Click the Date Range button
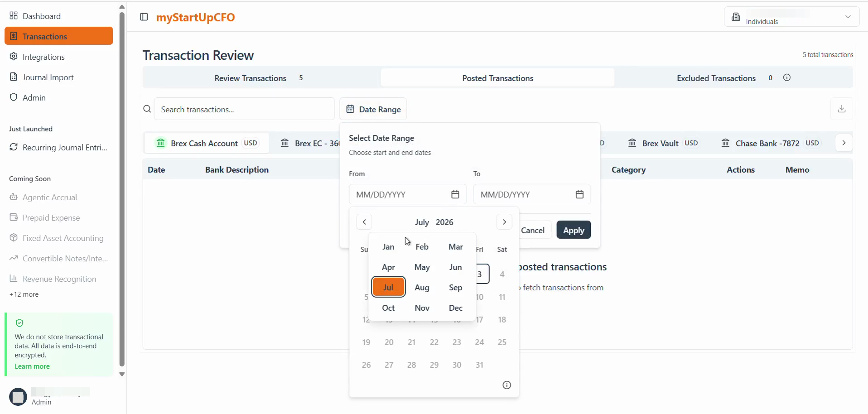This screenshot has height=414, width=868. (x=373, y=109)
